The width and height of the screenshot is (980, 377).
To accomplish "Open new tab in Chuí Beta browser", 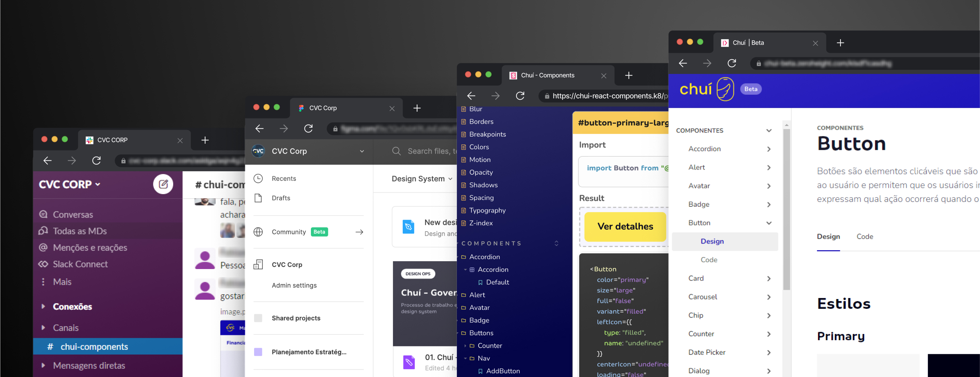I will [841, 43].
